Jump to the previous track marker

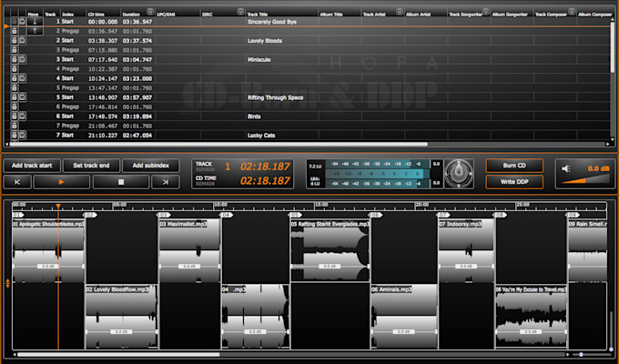pos(17,182)
